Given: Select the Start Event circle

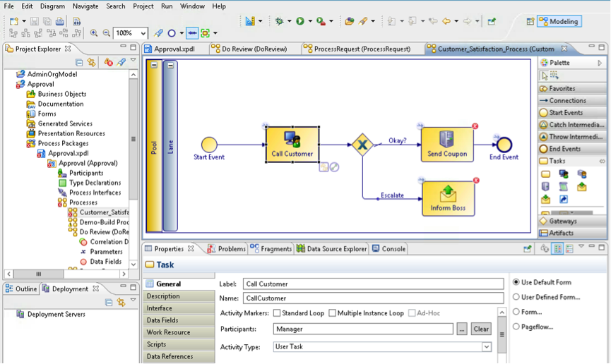Looking at the screenshot, I should pyautogui.click(x=209, y=145).
